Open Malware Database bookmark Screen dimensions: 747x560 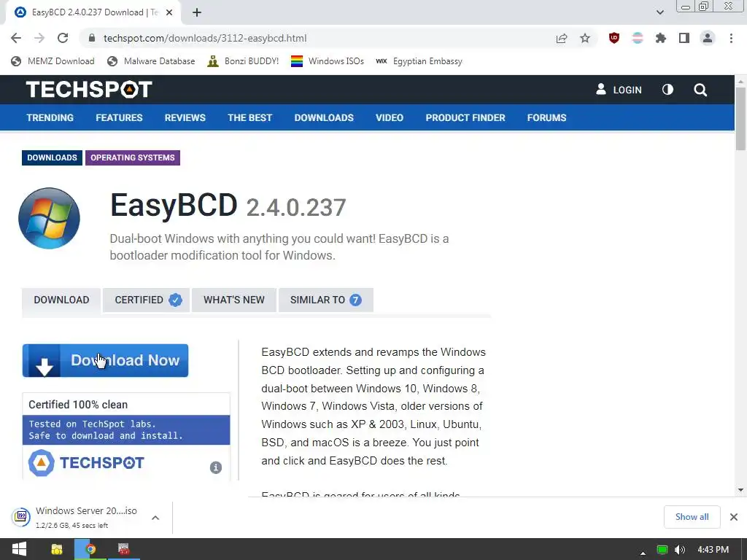coord(152,61)
